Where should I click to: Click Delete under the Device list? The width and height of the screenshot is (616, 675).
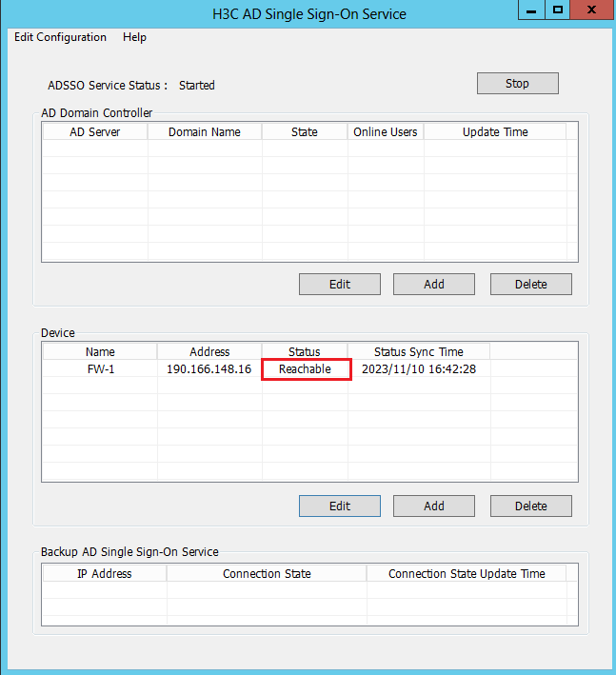(x=530, y=506)
